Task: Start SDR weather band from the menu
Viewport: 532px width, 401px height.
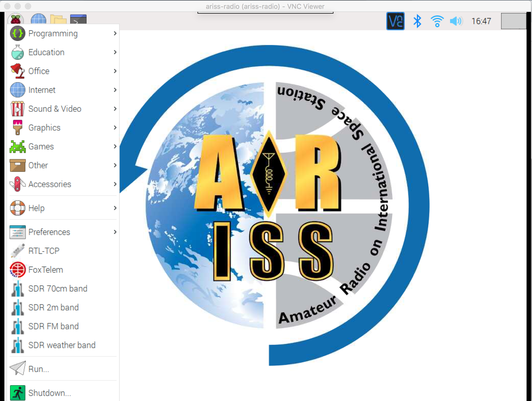Action: pyautogui.click(x=63, y=345)
